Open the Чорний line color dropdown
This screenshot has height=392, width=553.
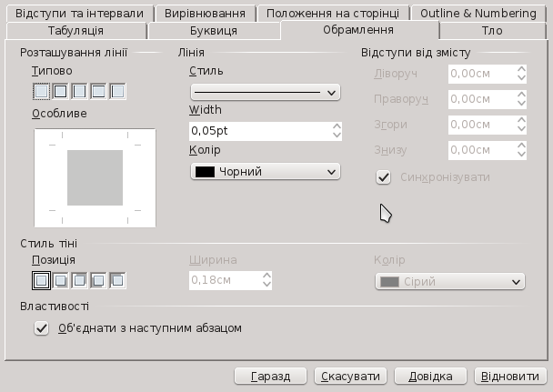(x=265, y=171)
